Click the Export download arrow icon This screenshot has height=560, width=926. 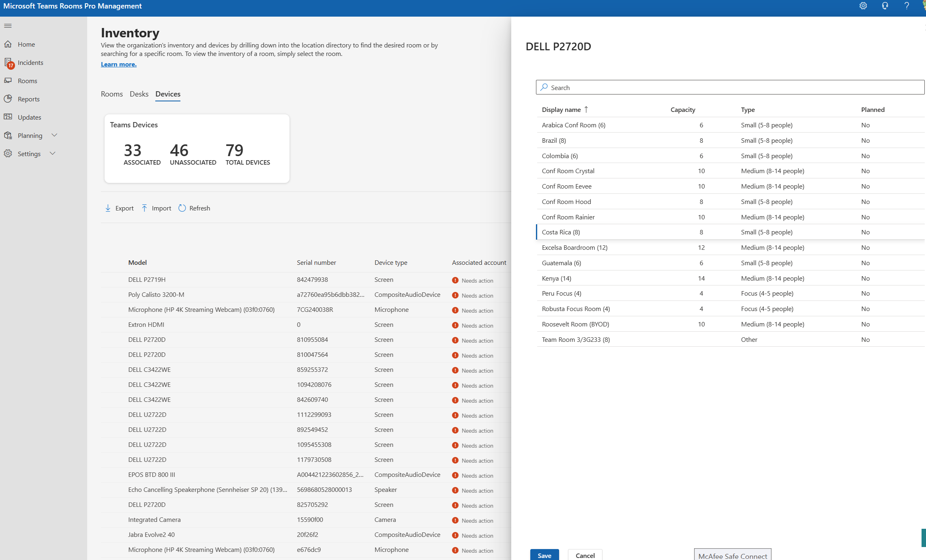108,208
